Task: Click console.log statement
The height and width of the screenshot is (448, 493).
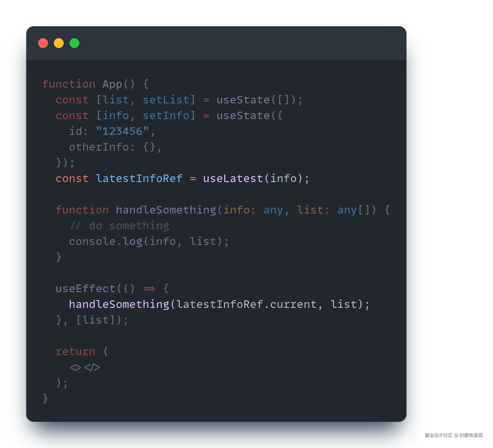Action: tap(149, 241)
